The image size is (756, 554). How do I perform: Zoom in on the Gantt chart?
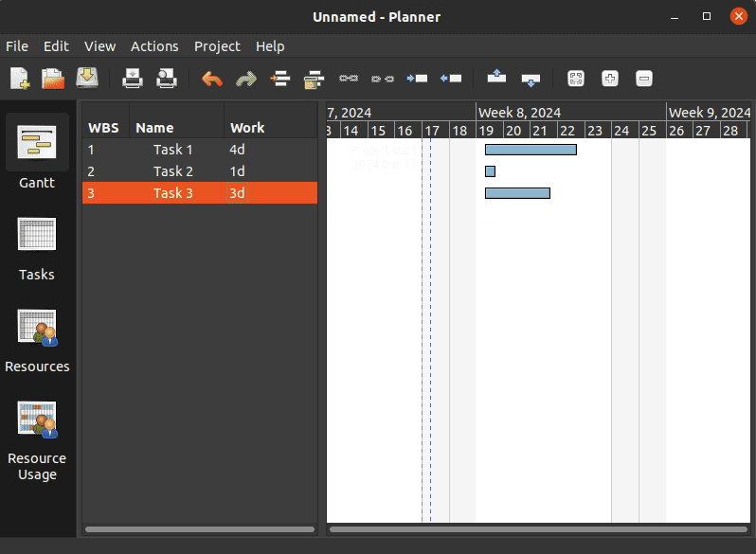[610, 78]
